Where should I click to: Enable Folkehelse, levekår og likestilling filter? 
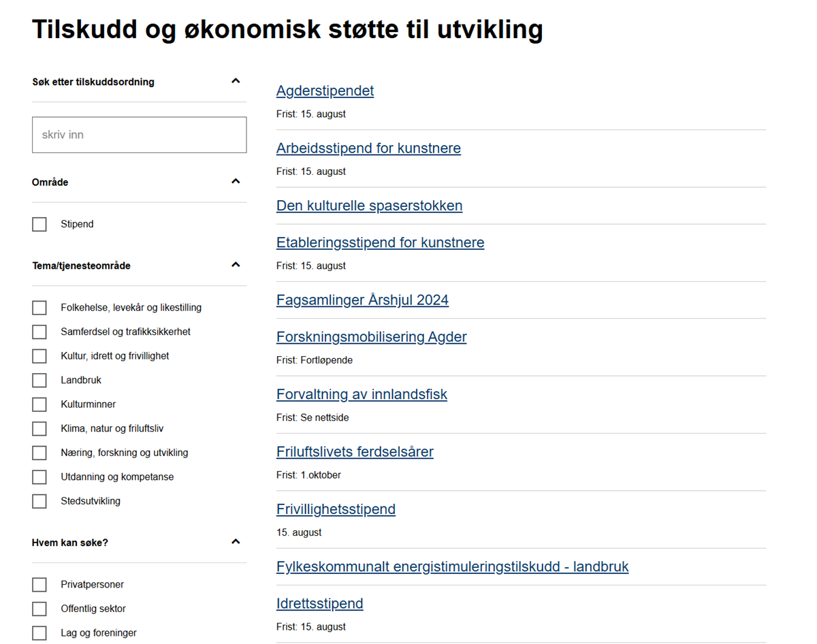click(x=39, y=308)
